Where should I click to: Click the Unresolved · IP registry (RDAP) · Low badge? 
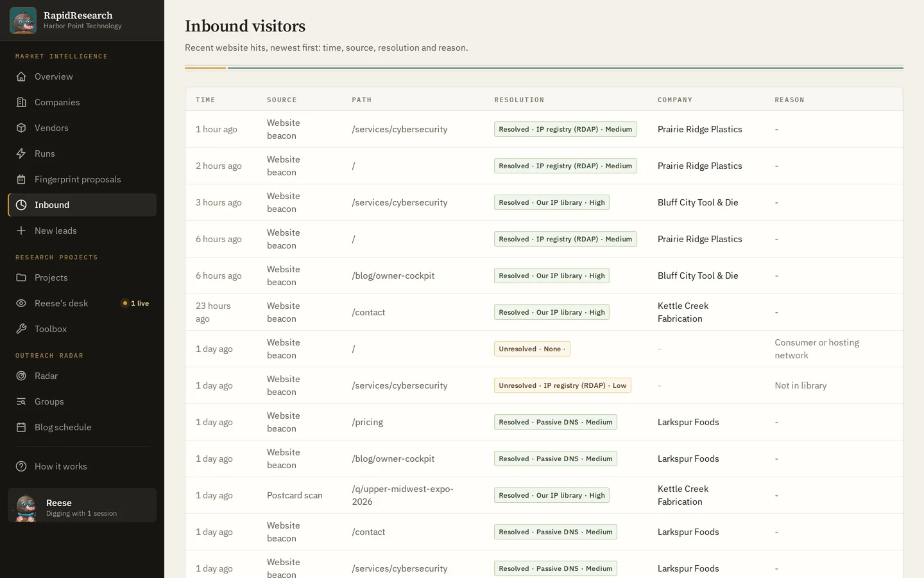tap(563, 385)
